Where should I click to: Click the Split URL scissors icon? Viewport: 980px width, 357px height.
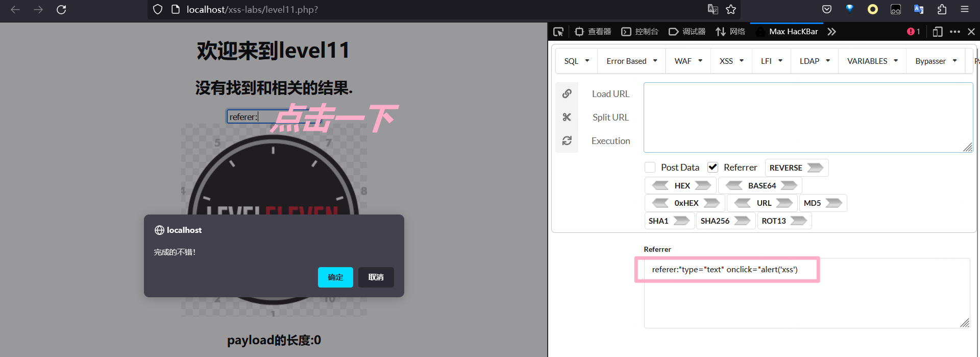[567, 117]
